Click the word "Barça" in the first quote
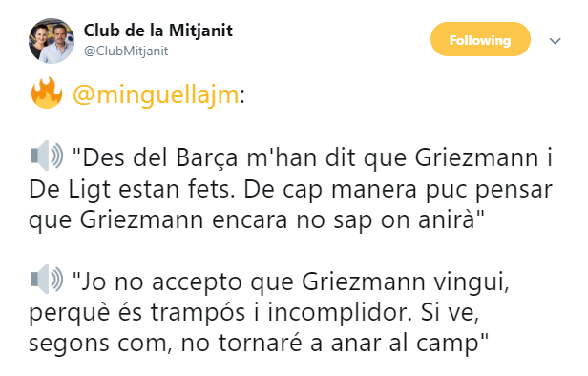 (207, 158)
